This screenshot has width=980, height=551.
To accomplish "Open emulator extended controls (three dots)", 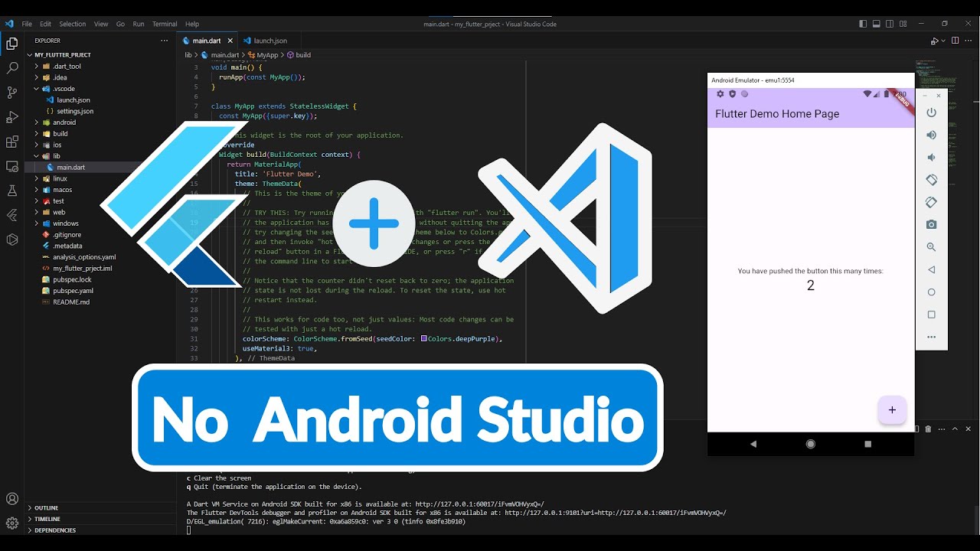I will pyautogui.click(x=932, y=337).
